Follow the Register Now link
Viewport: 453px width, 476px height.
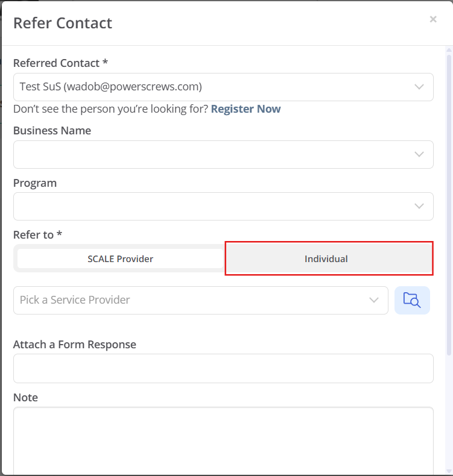[x=246, y=108]
